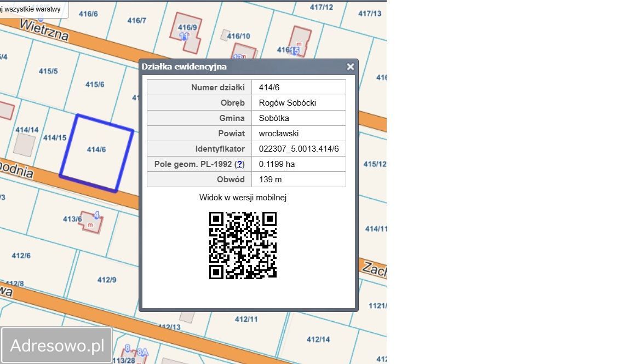Click parcel 412/11 on the map

click(246, 319)
